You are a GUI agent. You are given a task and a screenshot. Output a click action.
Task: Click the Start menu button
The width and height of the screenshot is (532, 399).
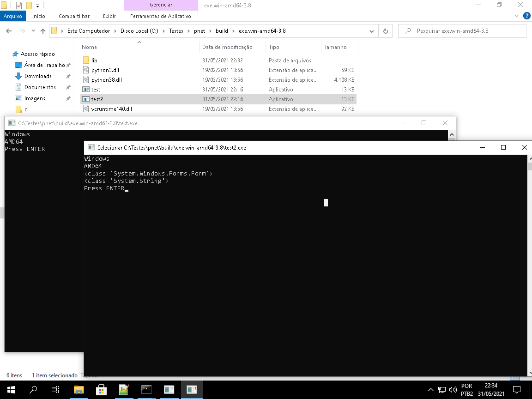[10, 389]
